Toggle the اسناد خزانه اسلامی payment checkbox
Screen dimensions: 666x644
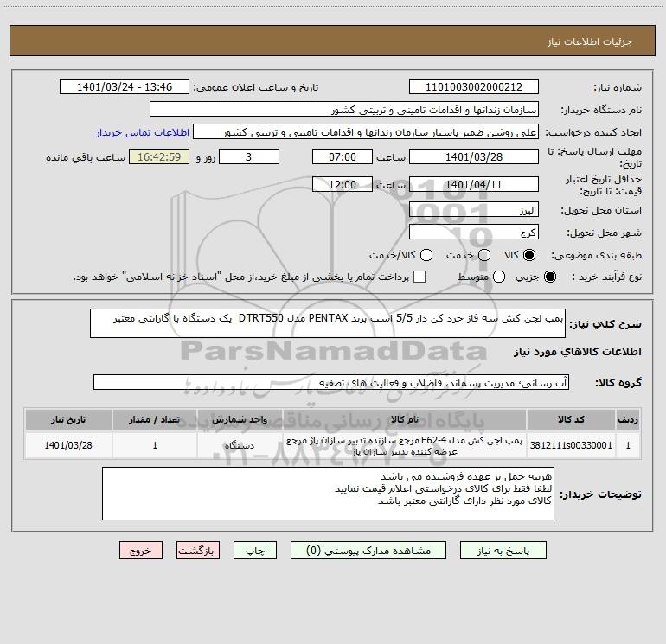[x=419, y=277]
